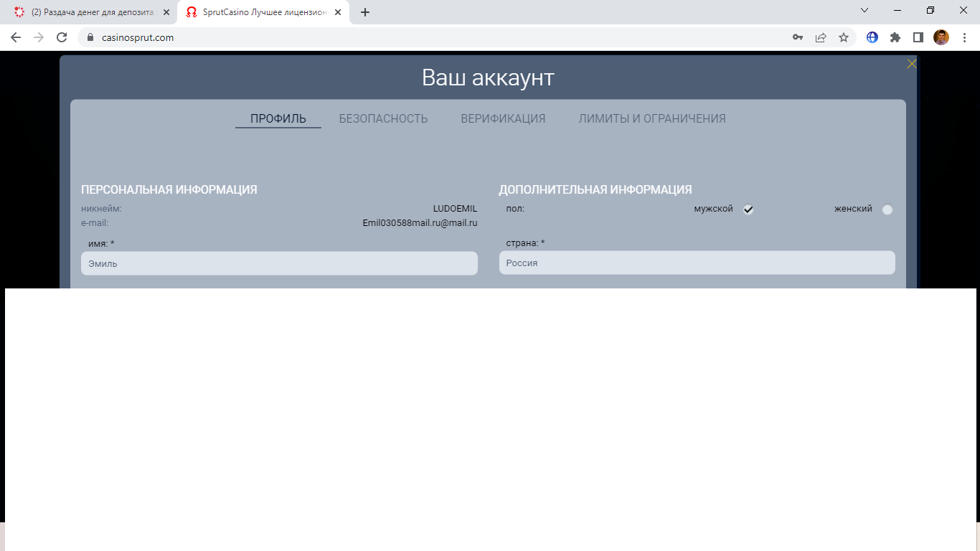Open the ЛИМИТЫ И ОГРАНИЧЕНИЯ tab
The height and width of the screenshot is (551, 980).
652,119
